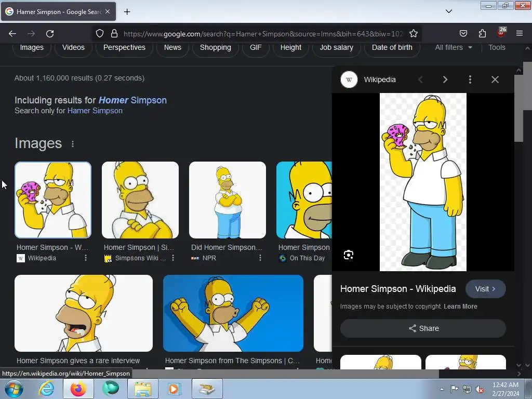Search the image with the Google Lens icon
This screenshot has height=399, width=532.
click(349, 255)
